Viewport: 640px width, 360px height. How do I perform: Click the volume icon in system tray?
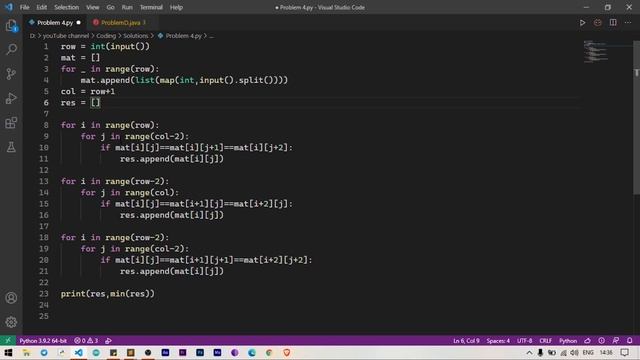click(x=574, y=353)
